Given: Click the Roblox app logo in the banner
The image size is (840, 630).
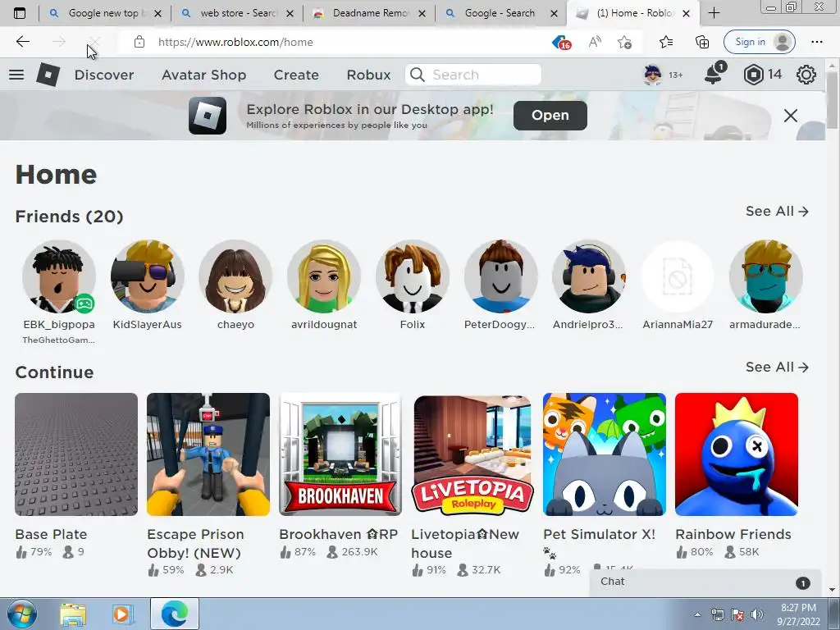Looking at the screenshot, I should (208, 115).
